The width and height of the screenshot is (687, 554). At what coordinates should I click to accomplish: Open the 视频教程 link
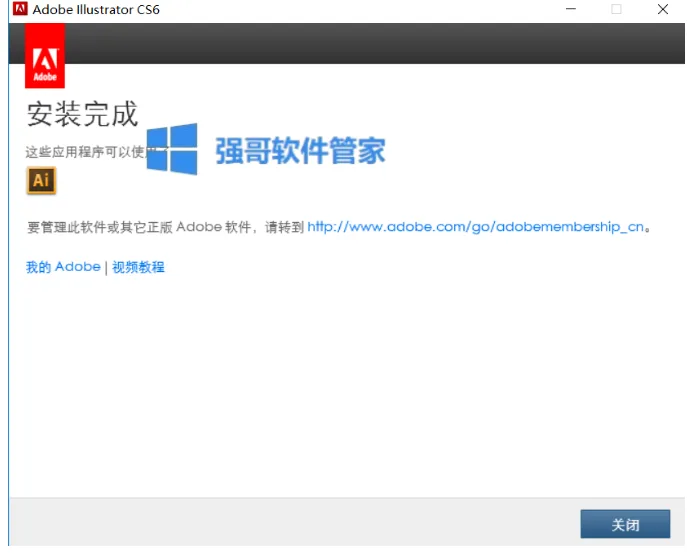[x=138, y=266]
